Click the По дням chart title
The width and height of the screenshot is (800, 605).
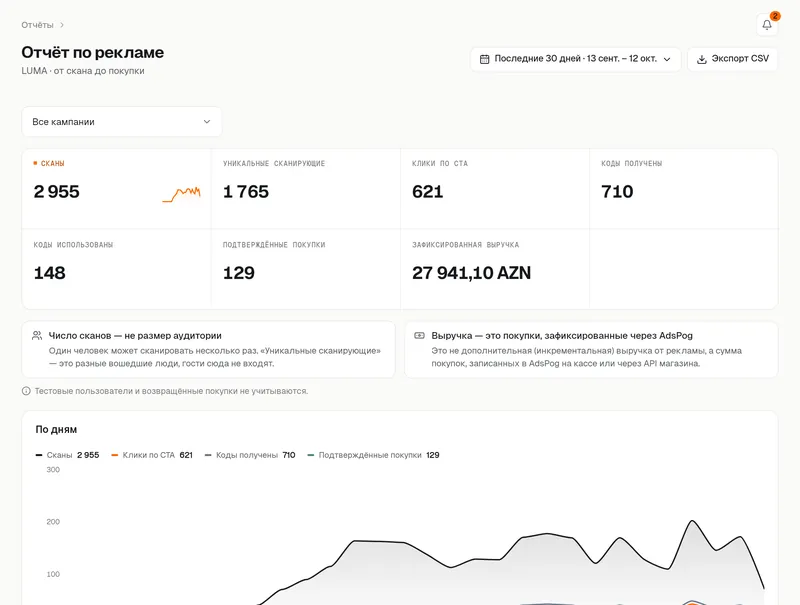pos(56,430)
